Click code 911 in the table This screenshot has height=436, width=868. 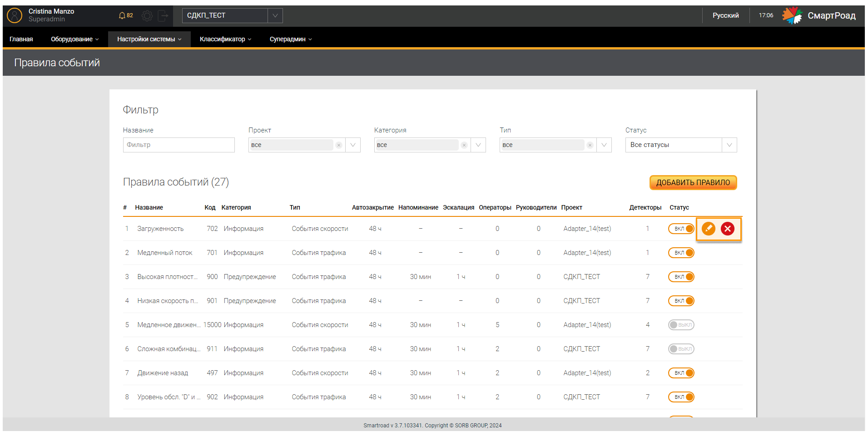212,349
